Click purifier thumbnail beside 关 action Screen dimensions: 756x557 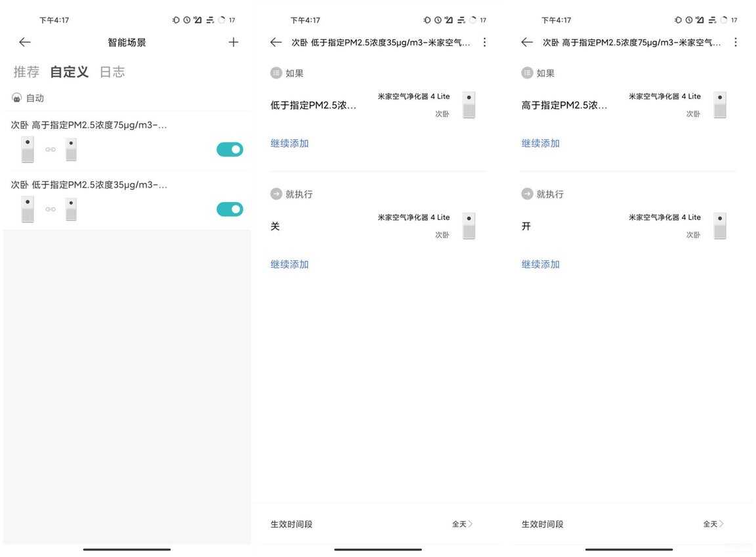point(469,226)
